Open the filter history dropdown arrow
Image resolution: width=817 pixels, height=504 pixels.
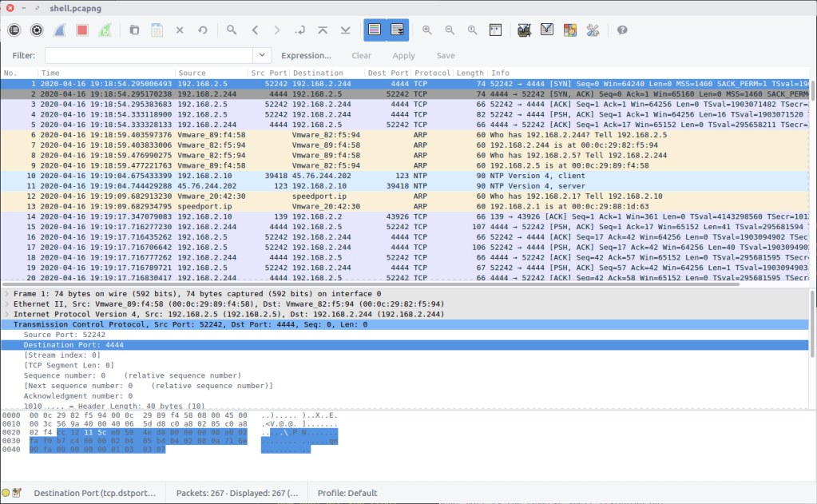pos(262,55)
